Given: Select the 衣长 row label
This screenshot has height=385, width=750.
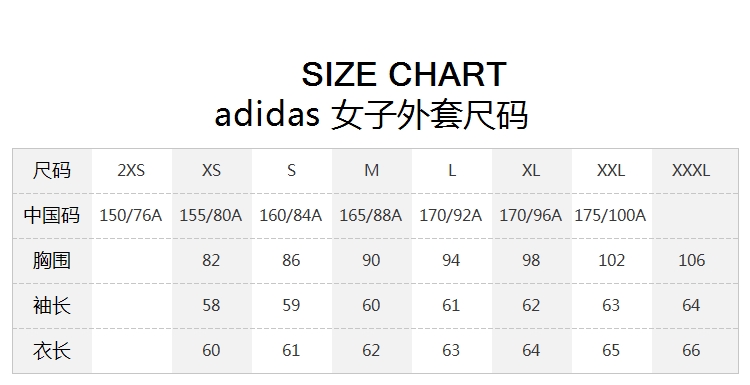Looking at the screenshot, I should point(52,350).
